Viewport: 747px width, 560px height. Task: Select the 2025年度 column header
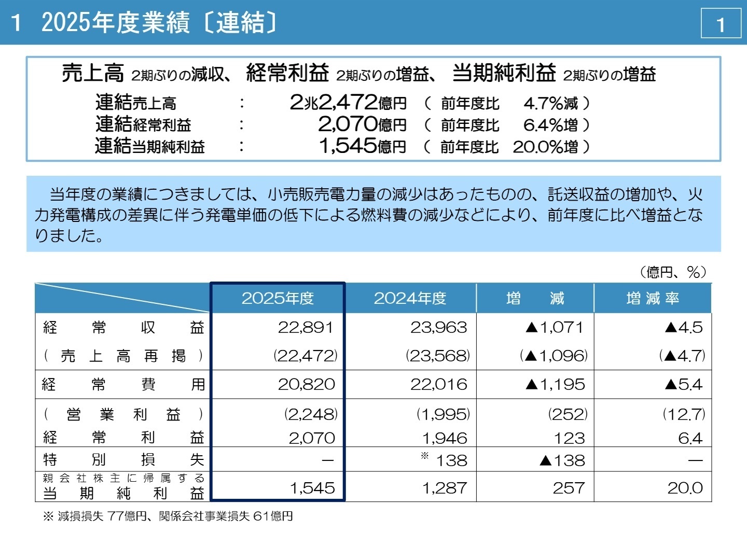coord(278,298)
